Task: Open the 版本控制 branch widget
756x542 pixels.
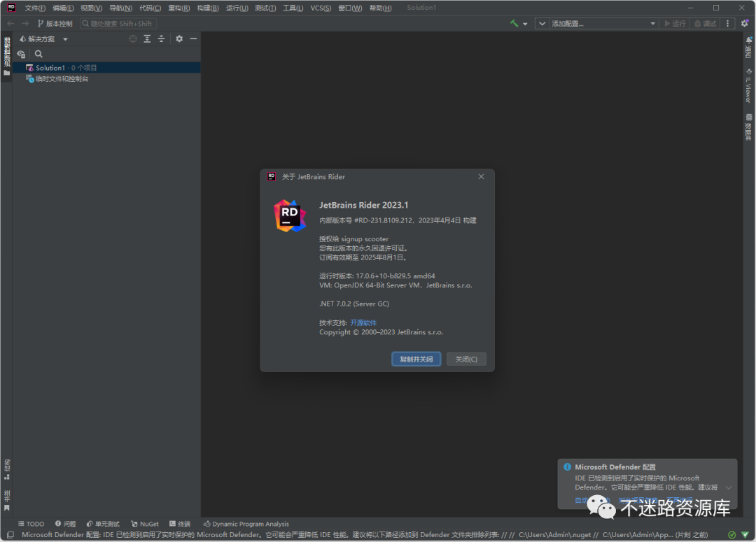Action: (55, 24)
